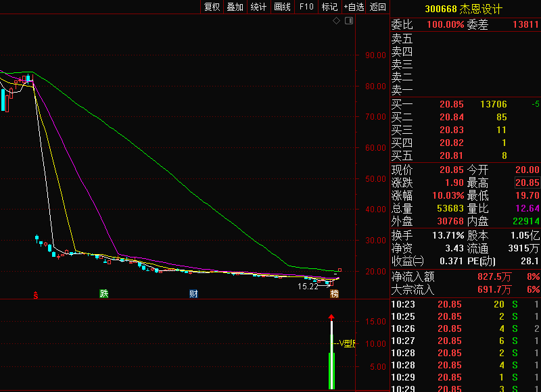Screen dimensions: 541x392
Task: Open the 复权 adjustment menu
Action: pos(212,7)
